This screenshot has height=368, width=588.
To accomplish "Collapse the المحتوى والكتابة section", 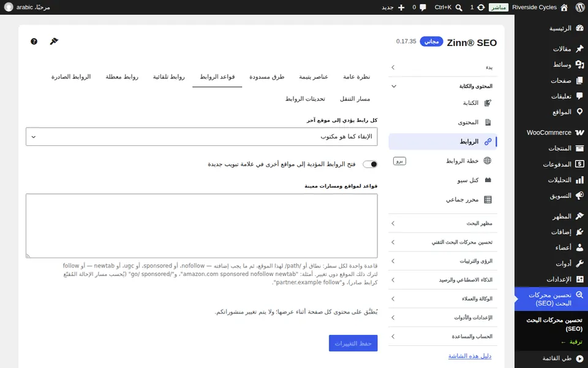I will pyautogui.click(x=443, y=86).
